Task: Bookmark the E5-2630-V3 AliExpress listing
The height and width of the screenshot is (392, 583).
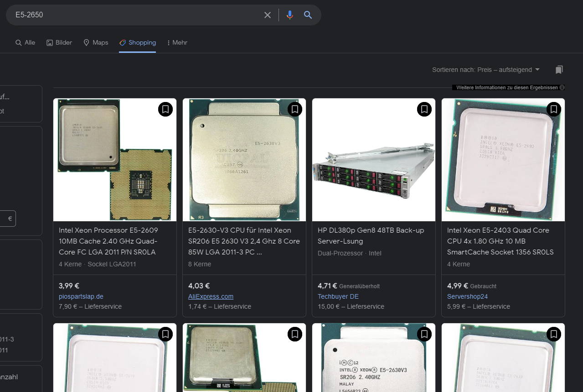Action: click(x=295, y=109)
